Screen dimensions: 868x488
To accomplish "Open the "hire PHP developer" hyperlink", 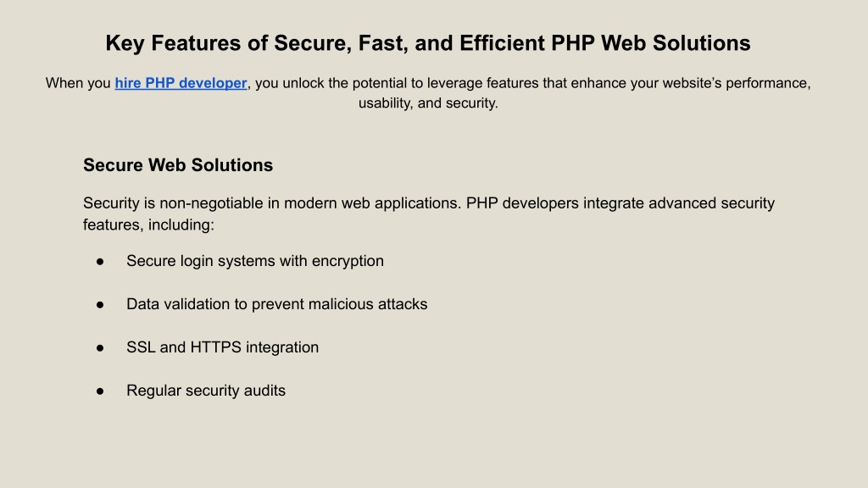I will tap(181, 83).
